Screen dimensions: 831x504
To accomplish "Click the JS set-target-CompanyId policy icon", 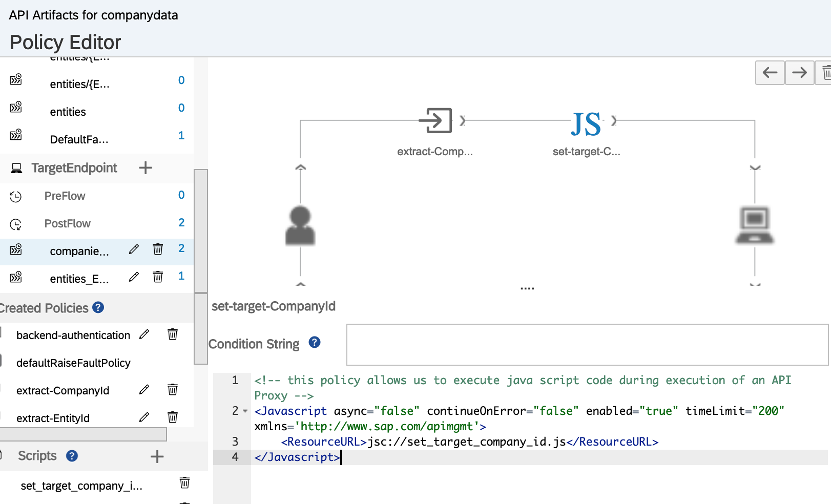I will click(x=586, y=124).
